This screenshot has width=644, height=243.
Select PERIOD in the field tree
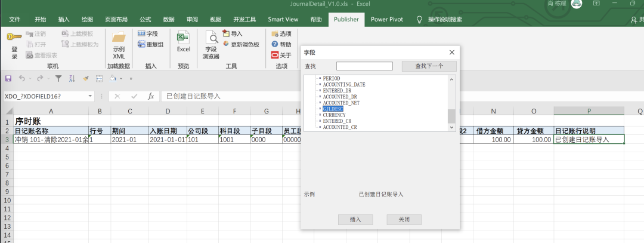[332, 78]
